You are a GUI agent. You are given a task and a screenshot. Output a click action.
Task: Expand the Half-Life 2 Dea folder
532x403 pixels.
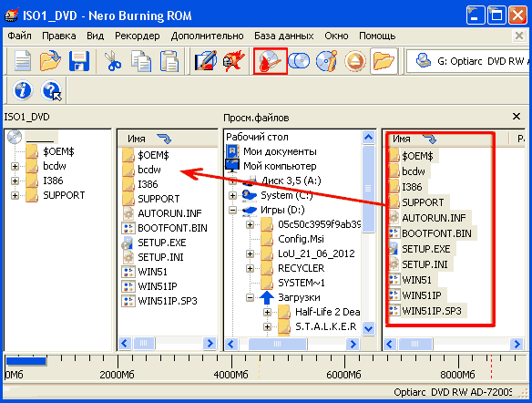[267, 313]
